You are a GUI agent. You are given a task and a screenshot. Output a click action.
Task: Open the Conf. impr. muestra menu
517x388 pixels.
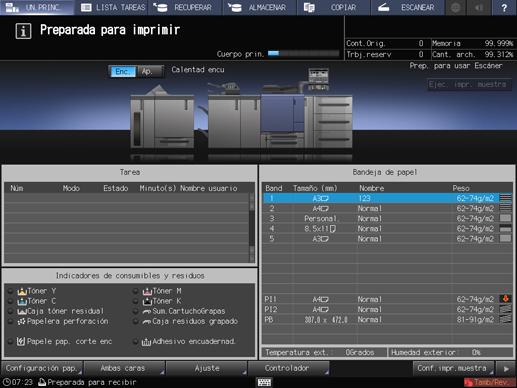pyautogui.click(x=453, y=368)
